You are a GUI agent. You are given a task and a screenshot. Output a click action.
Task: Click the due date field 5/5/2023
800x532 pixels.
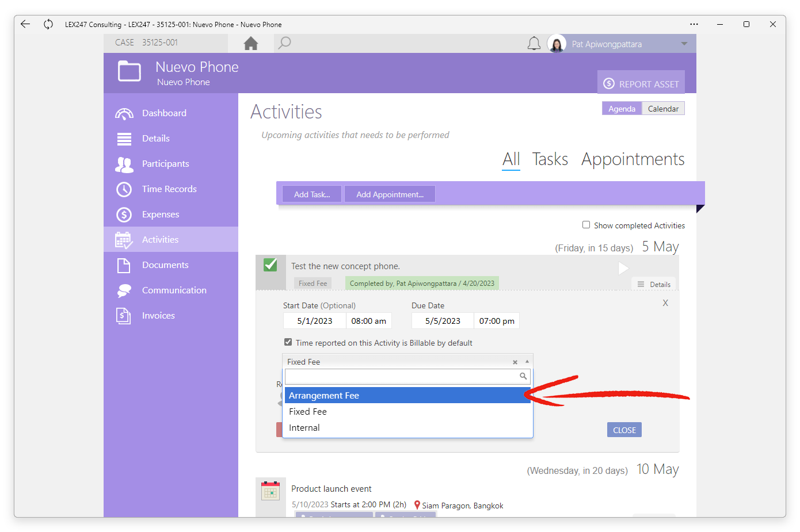[x=443, y=321]
